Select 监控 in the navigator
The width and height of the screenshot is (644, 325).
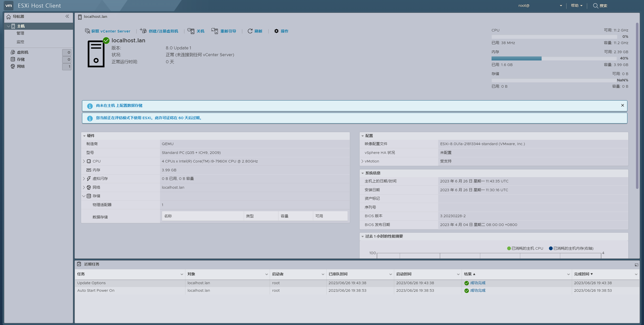click(20, 42)
